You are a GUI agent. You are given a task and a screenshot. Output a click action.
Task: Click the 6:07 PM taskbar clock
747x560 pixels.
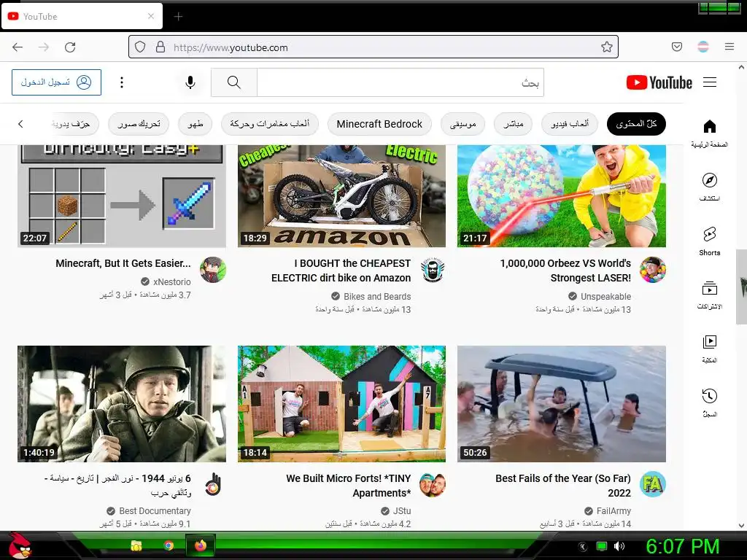click(x=682, y=546)
